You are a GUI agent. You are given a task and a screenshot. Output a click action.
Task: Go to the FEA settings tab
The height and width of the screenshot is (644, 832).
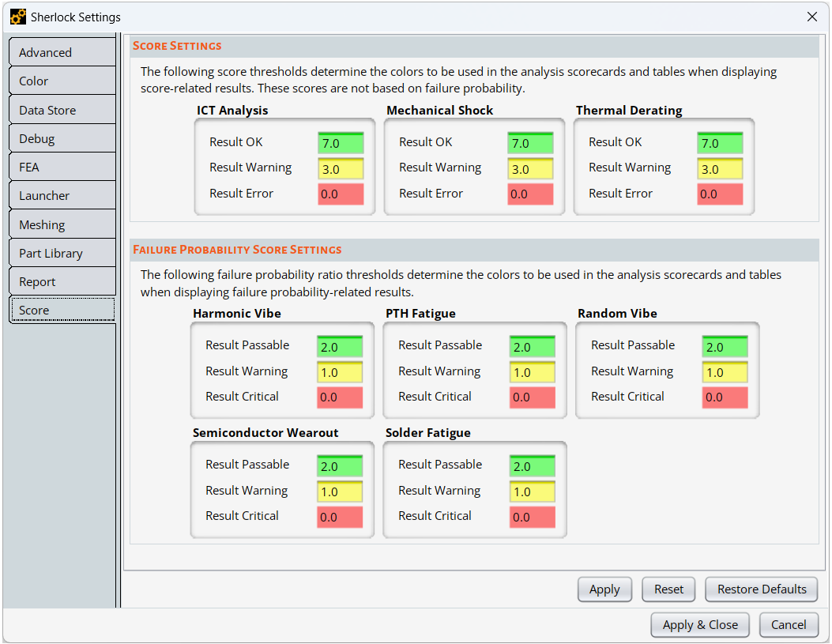pyautogui.click(x=62, y=167)
